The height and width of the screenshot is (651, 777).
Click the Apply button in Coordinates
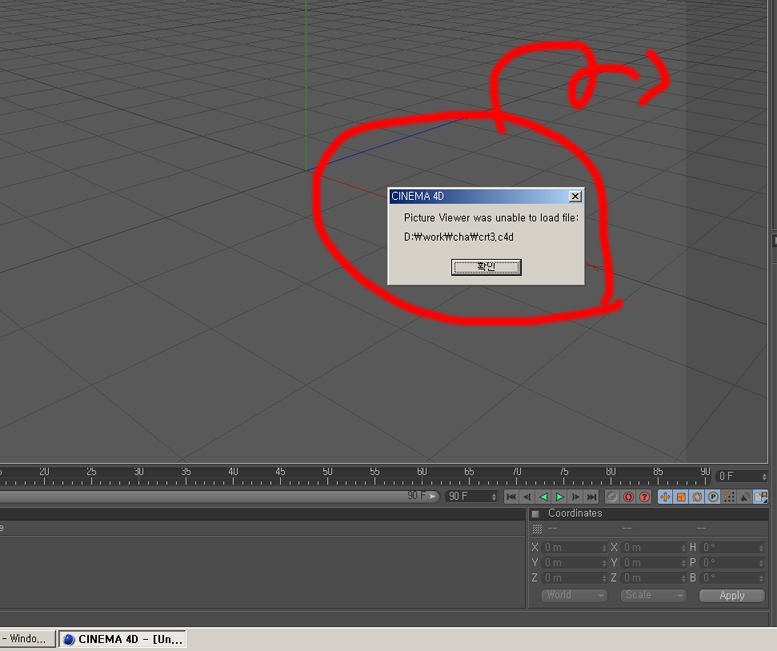pos(732,596)
